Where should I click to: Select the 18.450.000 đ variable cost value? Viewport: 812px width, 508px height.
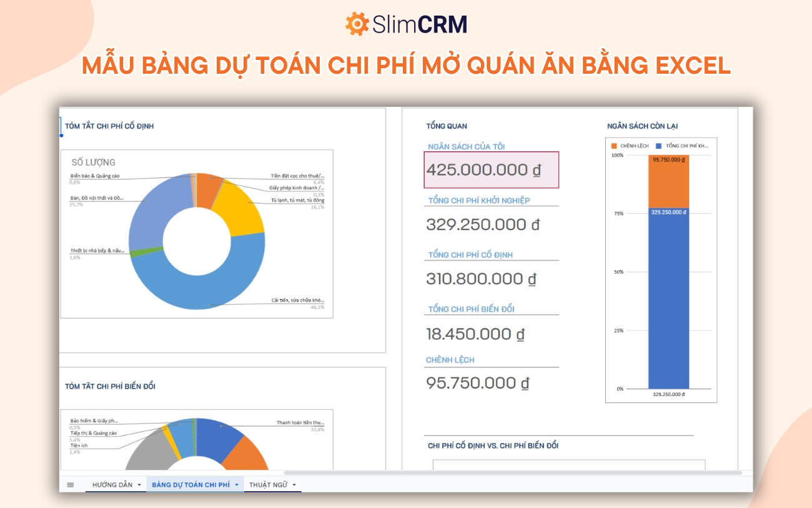click(475, 334)
